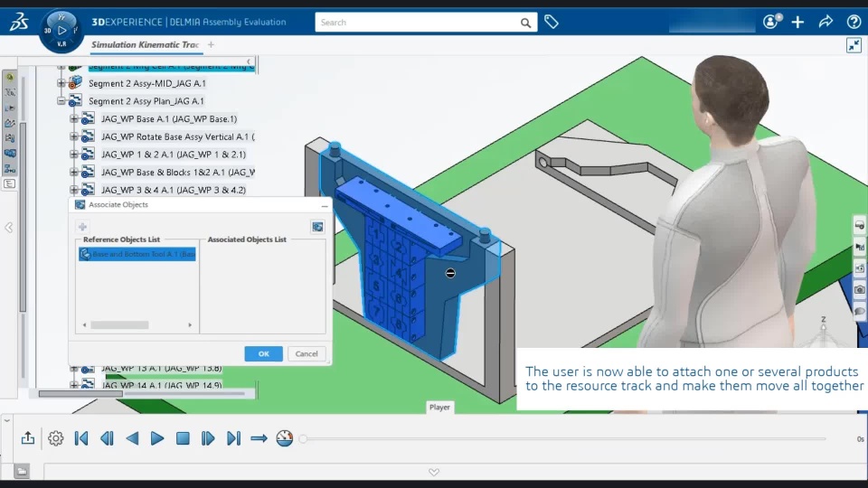Click the add plus icon in Associate Objects
This screenshot has height=488, width=868.
tap(82, 226)
